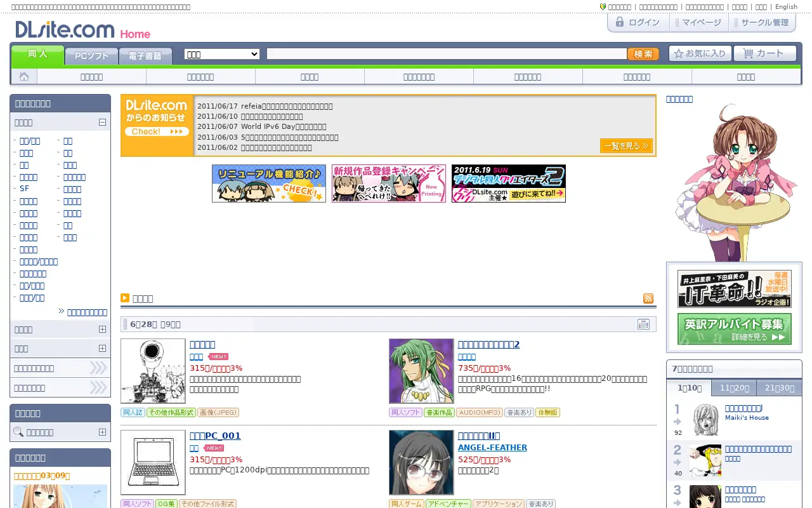This screenshot has width=812, height=508.
Task: Select the アドベンチャー genre tag
Action: coord(448,504)
